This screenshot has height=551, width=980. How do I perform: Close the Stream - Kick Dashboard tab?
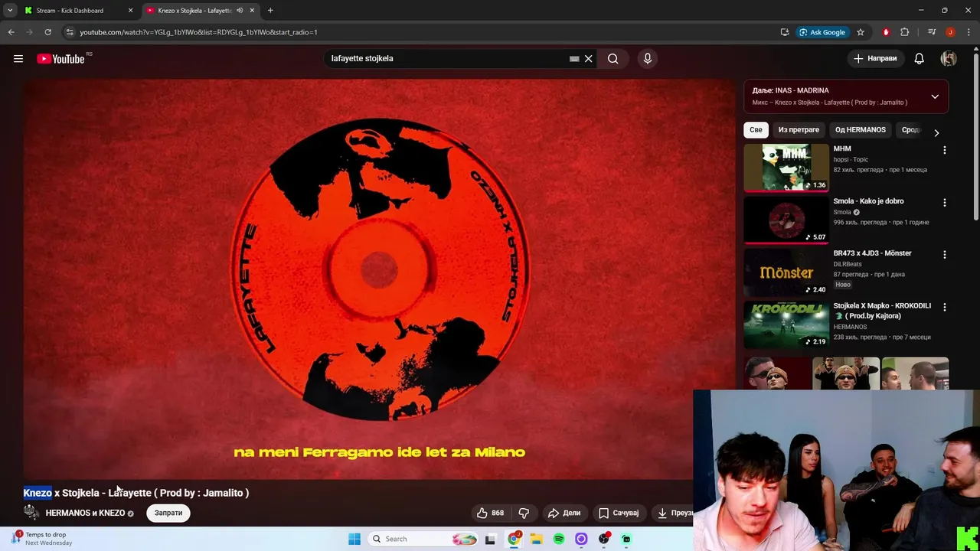pos(130,11)
